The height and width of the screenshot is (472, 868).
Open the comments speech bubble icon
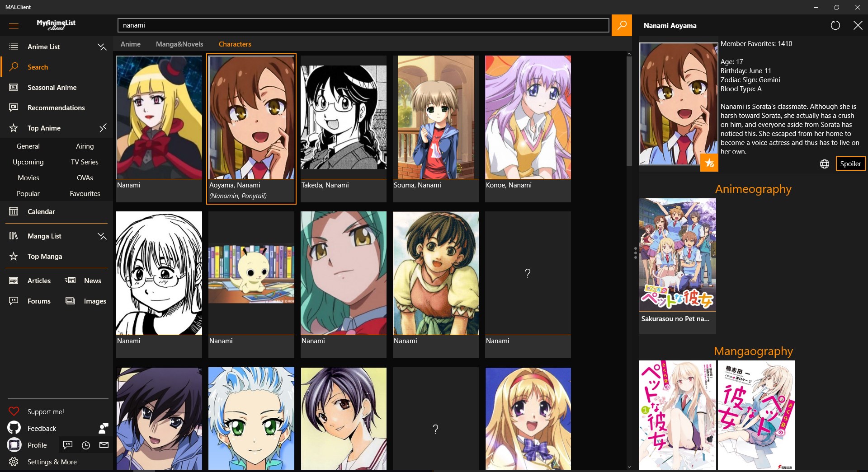68,445
